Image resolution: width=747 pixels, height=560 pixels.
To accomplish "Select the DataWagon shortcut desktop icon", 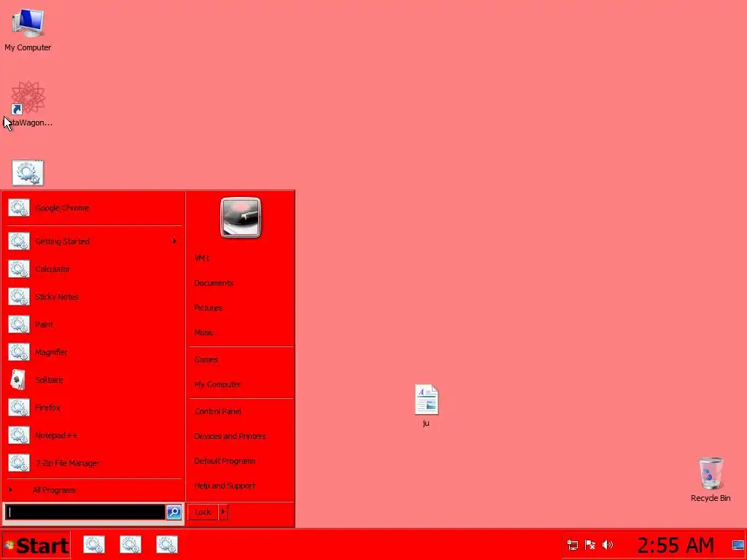I will pyautogui.click(x=28, y=104).
